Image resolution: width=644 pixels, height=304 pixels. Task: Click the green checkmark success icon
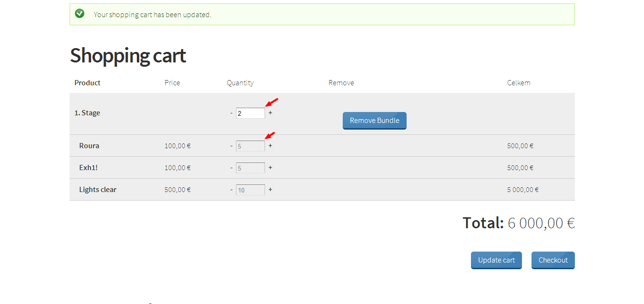(x=80, y=13)
